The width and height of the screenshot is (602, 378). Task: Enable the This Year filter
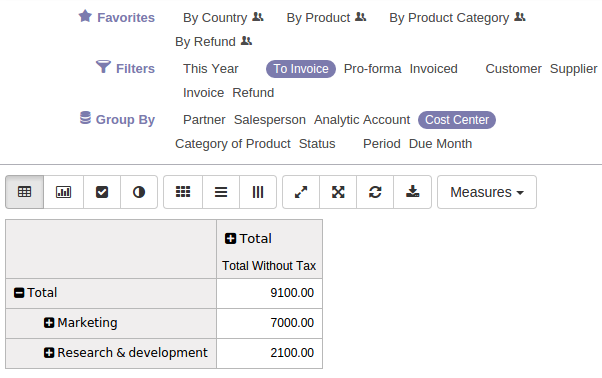pyautogui.click(x=211, y=69)
